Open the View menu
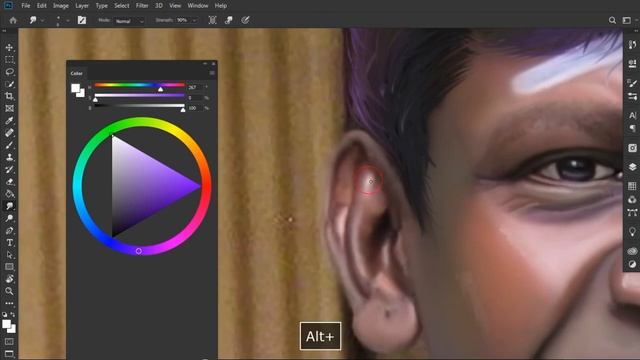Image resolution: width=640 pixels, height=360 pixels. coord(175,6)
